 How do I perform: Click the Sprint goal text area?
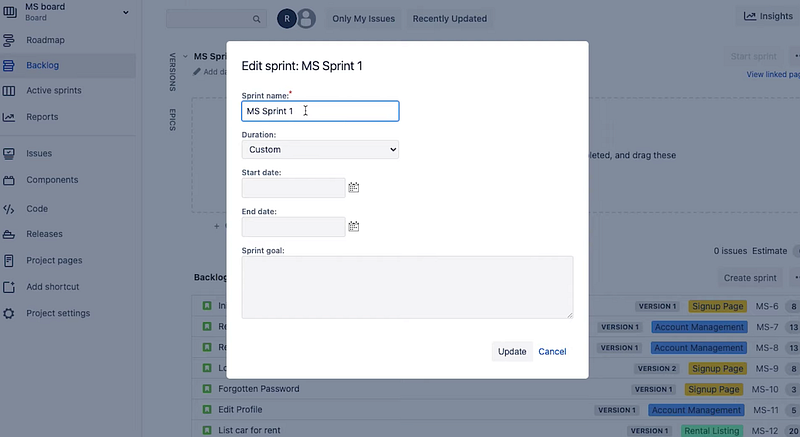[x=407, y=288]
